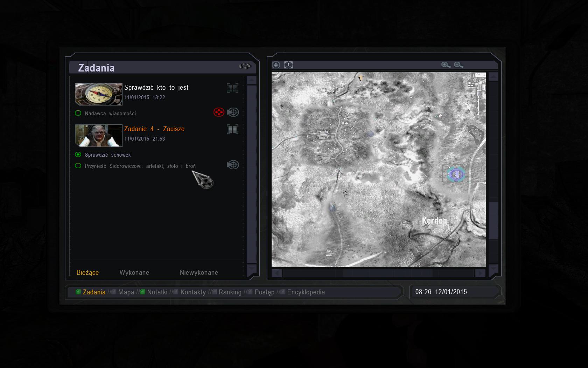This screenshot has height=368, width=588.
Task: Click the objective text 'Sprawdzić schowek'
Action: point(108,155)
